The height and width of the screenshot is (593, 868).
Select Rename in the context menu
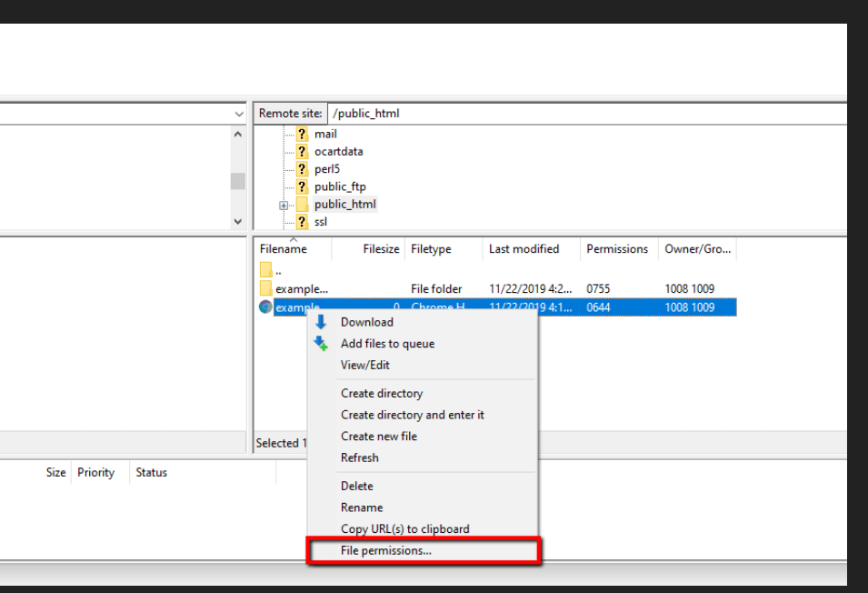pyautogui.click(x=362, y=508)
